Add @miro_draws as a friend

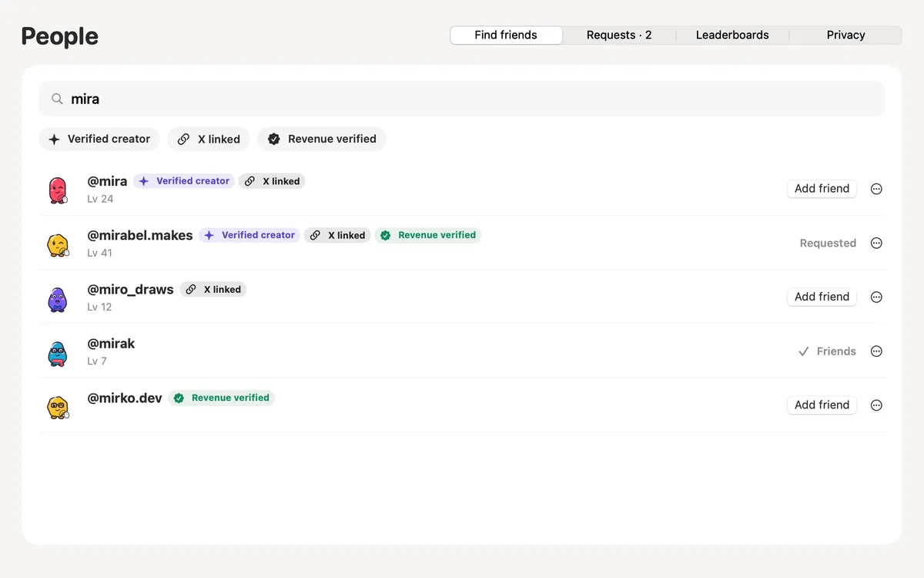822,297
